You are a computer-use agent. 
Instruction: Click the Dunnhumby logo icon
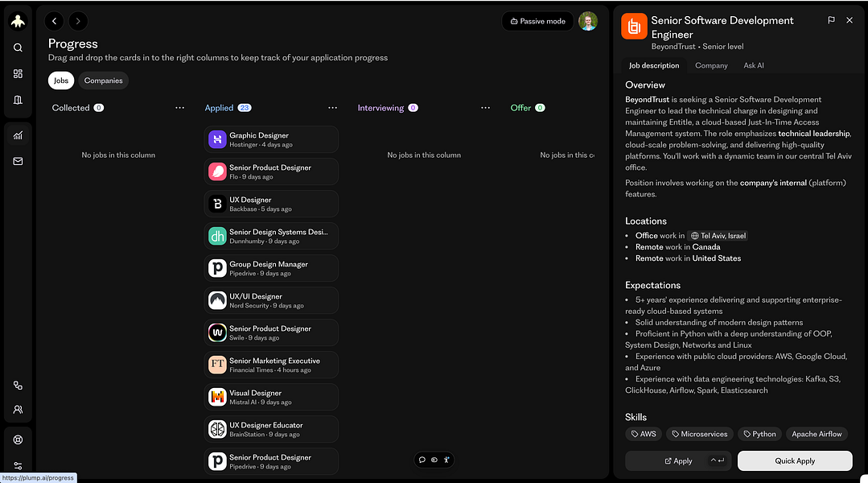217,236
